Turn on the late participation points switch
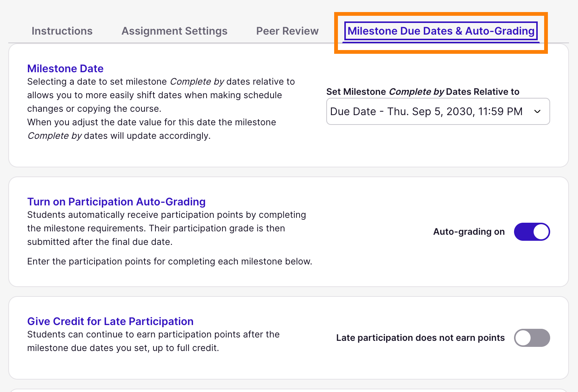This screenshot has width=578, height=392. (532, 338)
